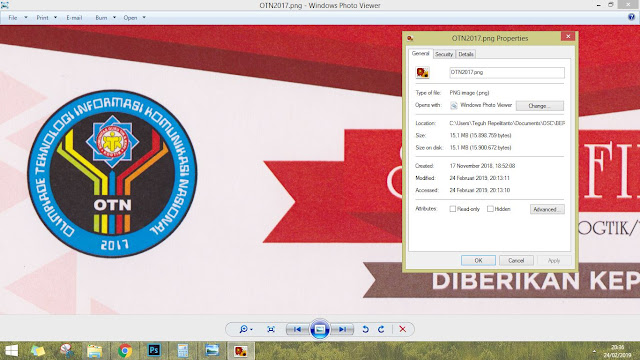Switch to the Security tab

pos(444,54)
